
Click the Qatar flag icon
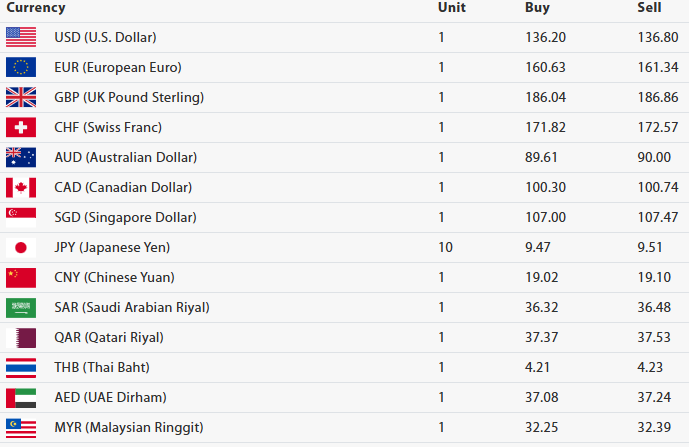(x=21, y=337)
